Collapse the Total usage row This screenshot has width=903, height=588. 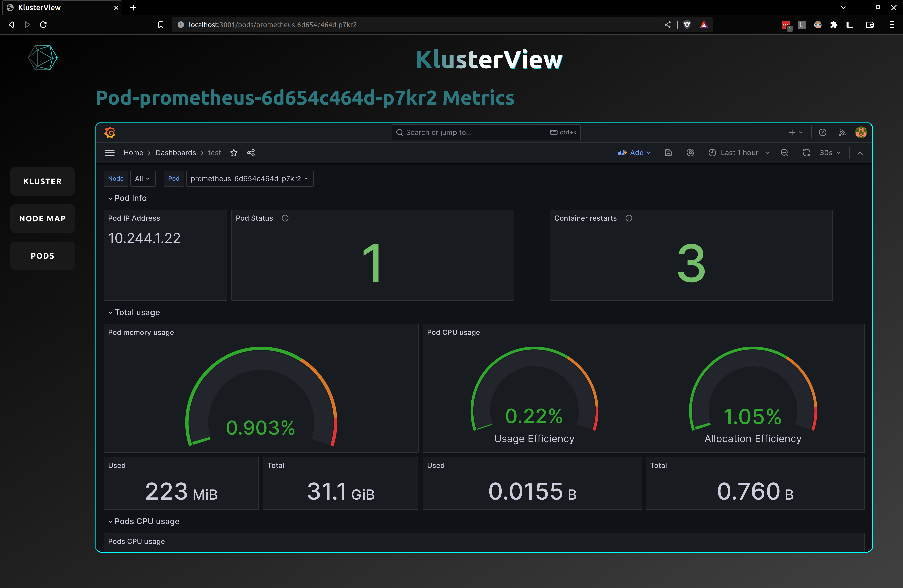pos(134,312)
